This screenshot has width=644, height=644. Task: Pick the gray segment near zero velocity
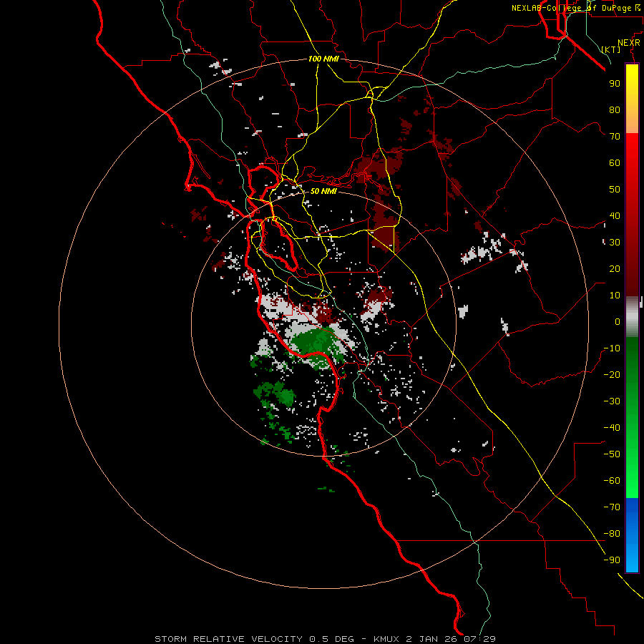click(632, 317)
